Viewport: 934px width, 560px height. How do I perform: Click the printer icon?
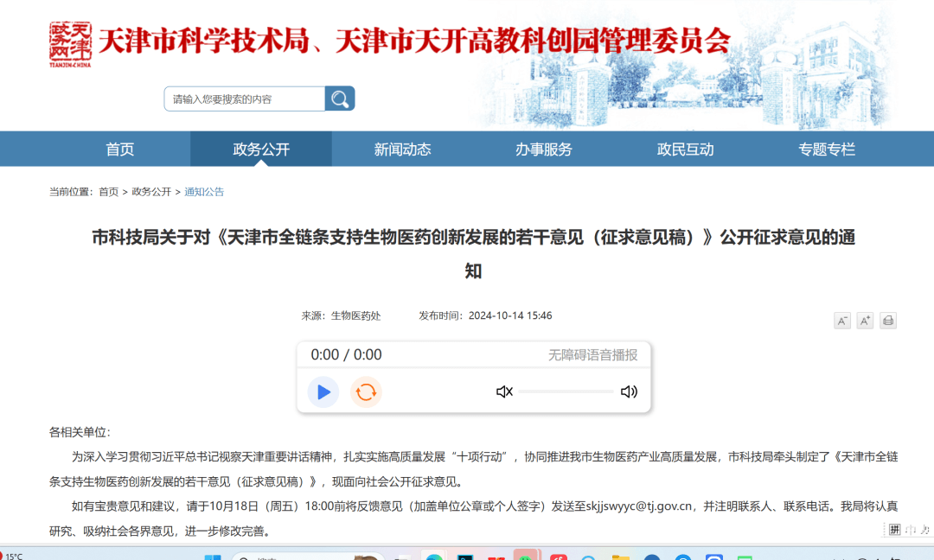point(888,321)
